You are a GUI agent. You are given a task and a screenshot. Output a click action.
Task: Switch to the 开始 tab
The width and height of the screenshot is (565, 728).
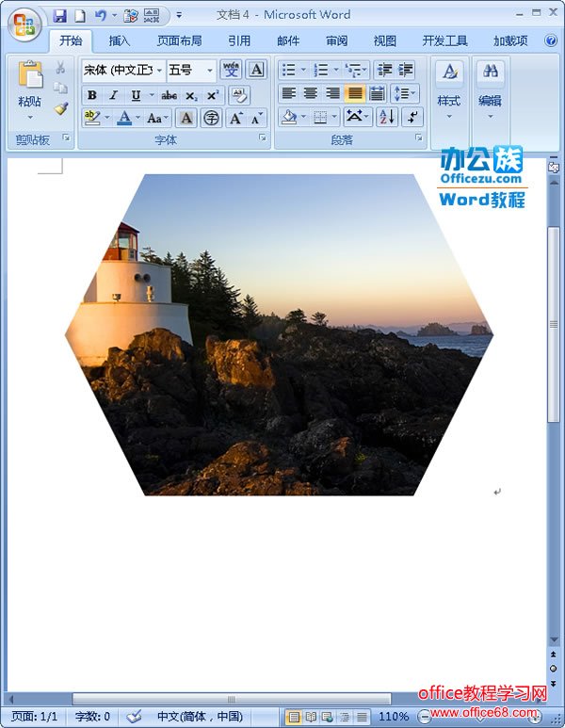[71, 40]
